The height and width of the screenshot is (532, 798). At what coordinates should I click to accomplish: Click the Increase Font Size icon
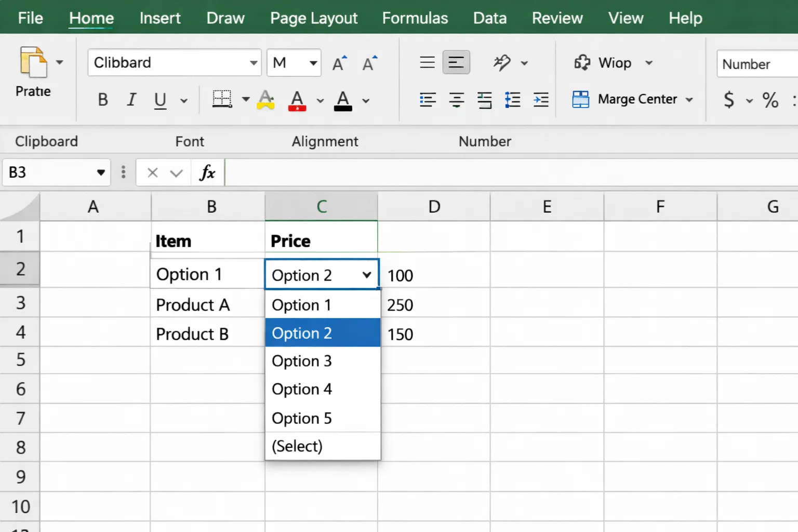pos(339,62)
